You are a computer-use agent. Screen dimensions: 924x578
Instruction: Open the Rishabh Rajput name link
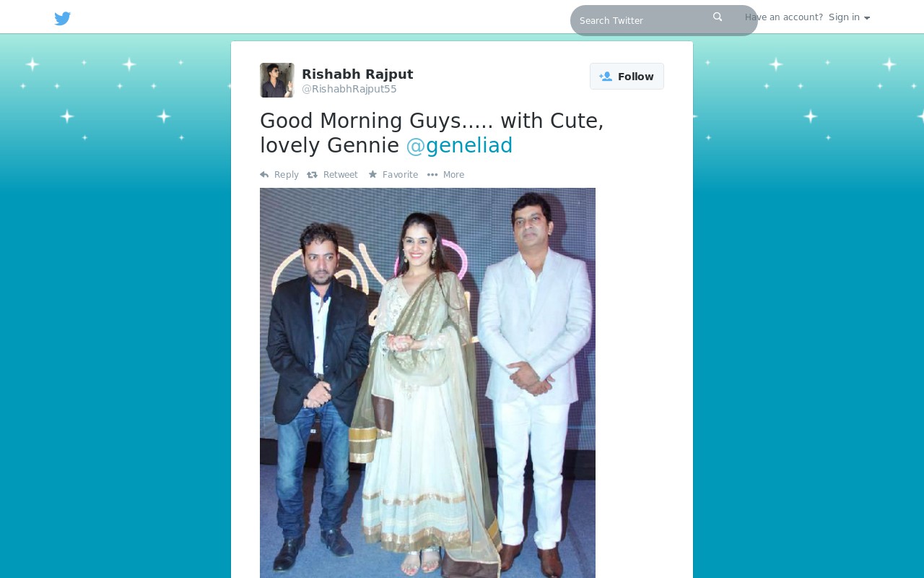coord(357,74)
